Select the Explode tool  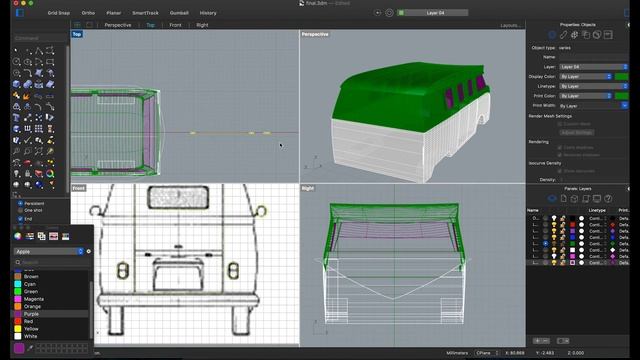pyautogui.click(x=28, y=96)
